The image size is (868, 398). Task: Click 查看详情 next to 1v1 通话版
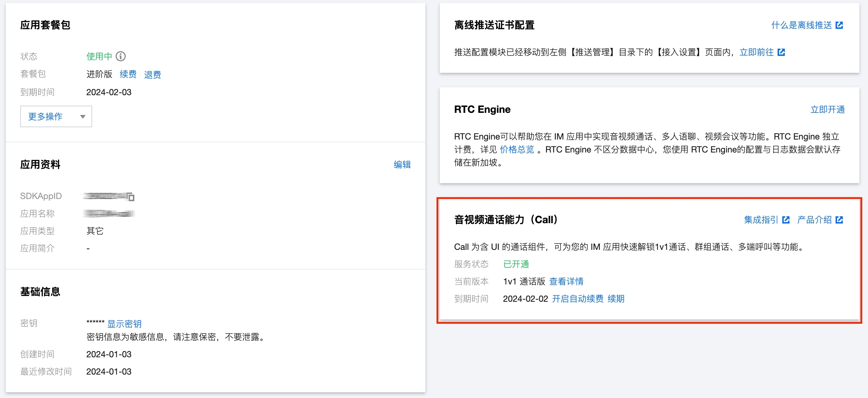(x=566, y=282)
